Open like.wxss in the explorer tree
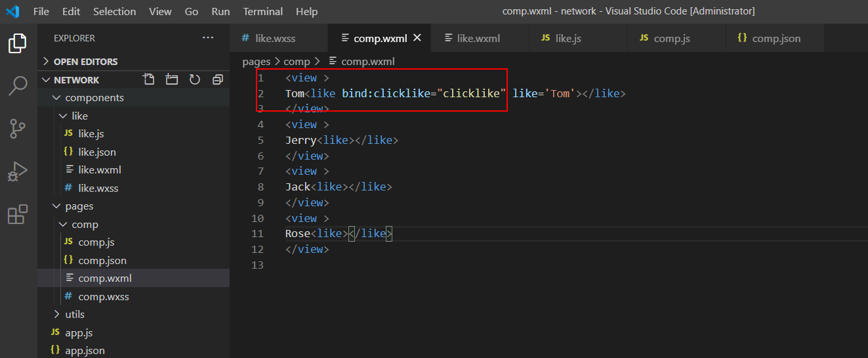Viewport: 868px width, 358px height. [134, 188]
